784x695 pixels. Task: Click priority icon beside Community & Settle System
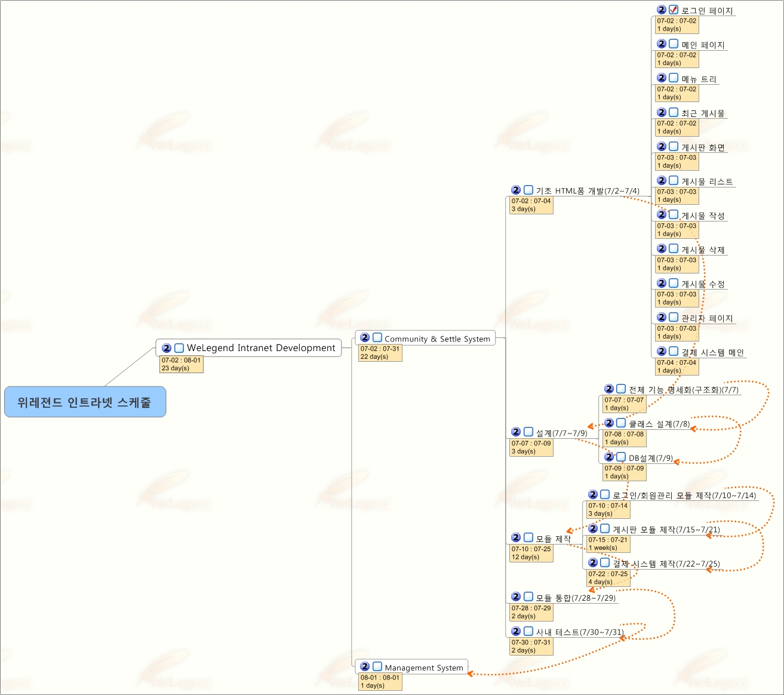point(365,338)
